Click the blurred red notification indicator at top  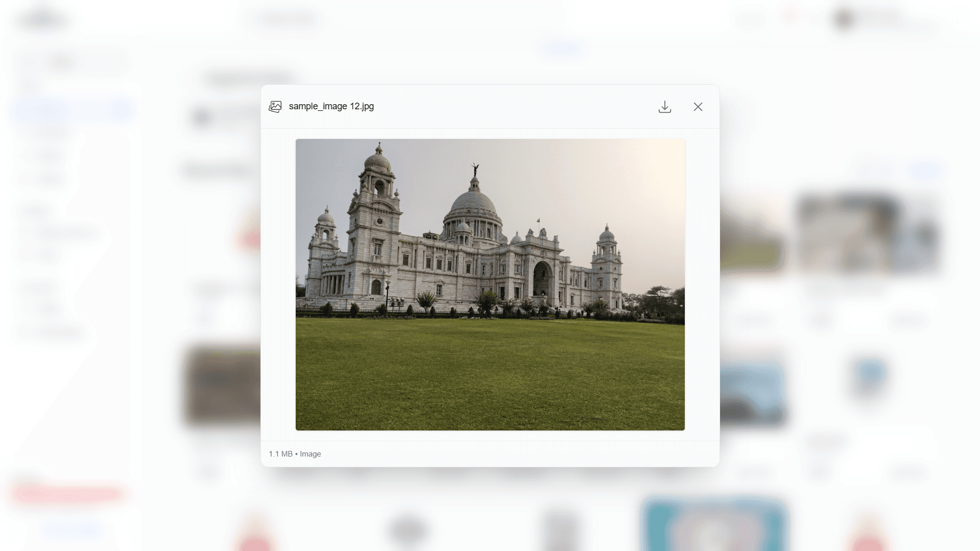(x=791, y=16)
